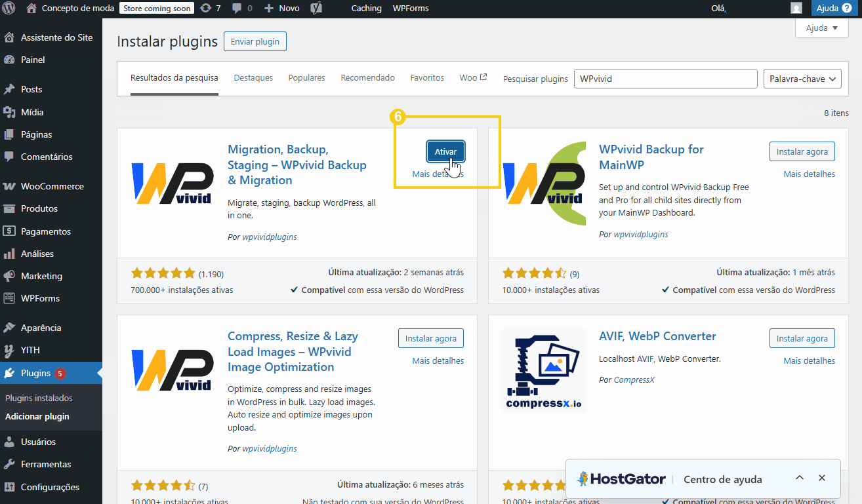Open the Análises section
Viewport: 862px width, 504px height.
pos(51,254)
